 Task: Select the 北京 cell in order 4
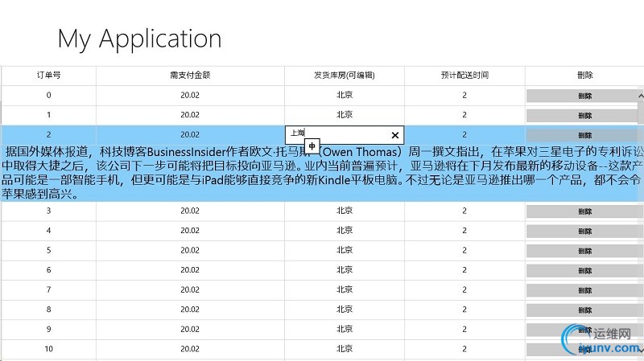pyautogui.click(x=345, y=231)
